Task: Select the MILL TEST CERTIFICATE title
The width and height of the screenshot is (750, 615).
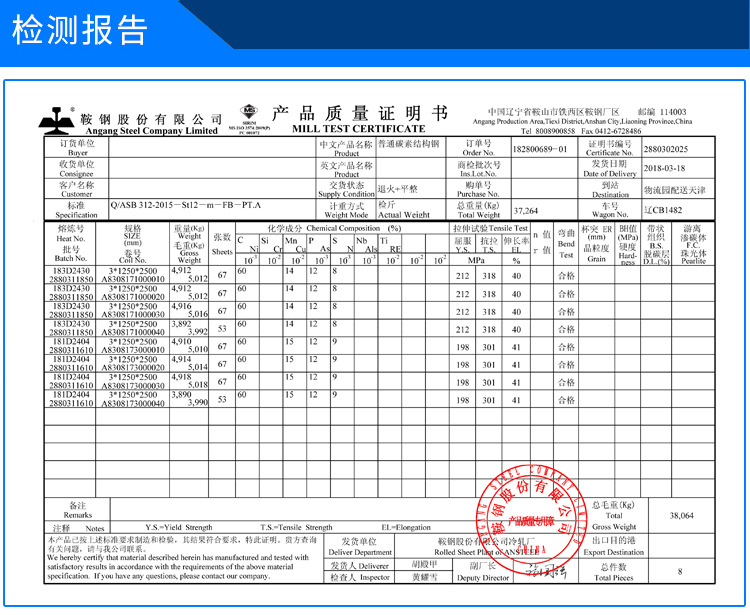Action: pos(359,129)
